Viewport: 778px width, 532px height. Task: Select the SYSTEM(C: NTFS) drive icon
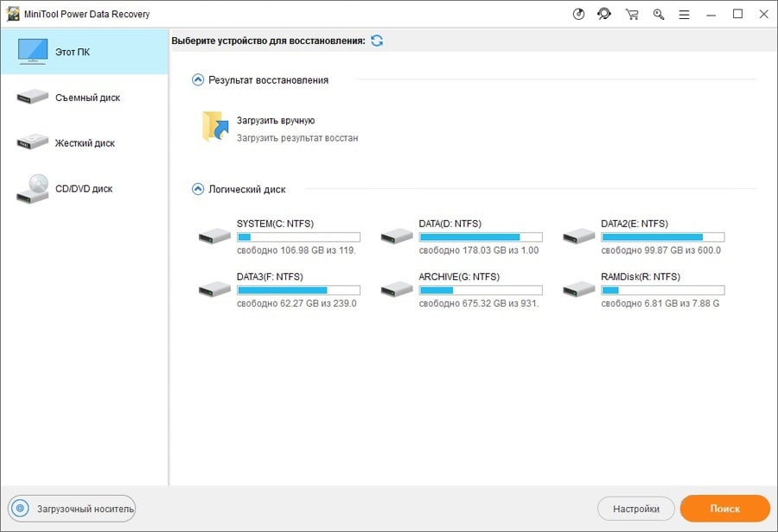tap(214, 236)
